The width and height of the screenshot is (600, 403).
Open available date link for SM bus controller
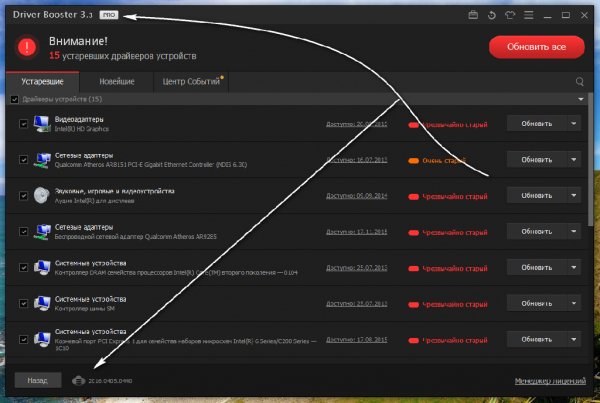pos(357,304)
